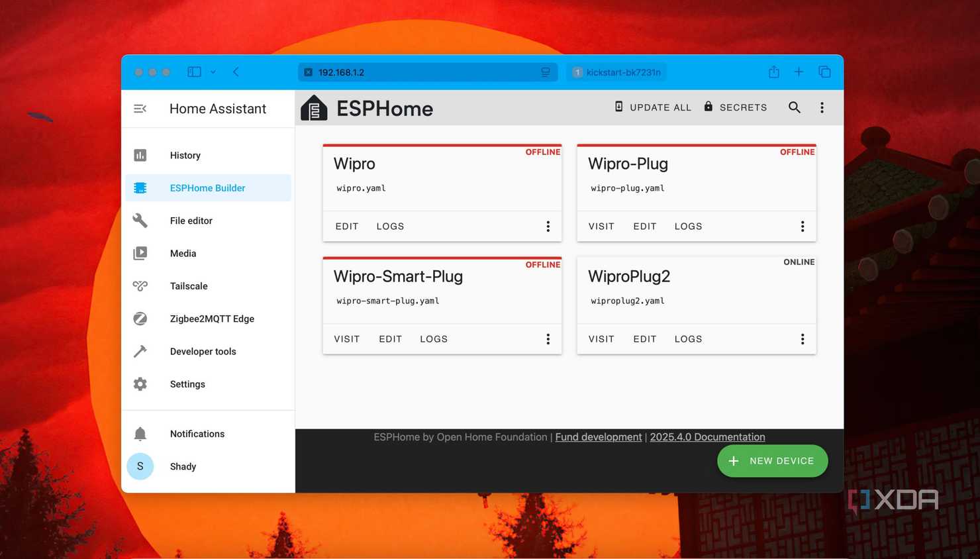
Task: Toggle the browser sidebar icon
Action: click(x=194, y=72)
